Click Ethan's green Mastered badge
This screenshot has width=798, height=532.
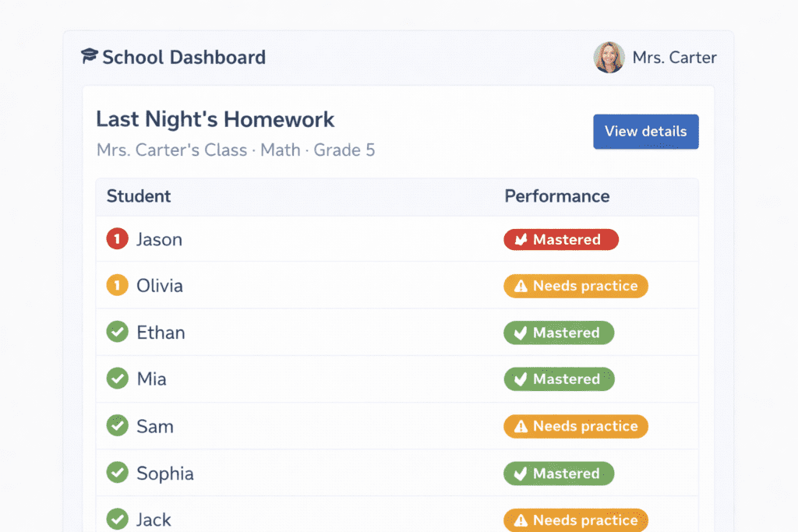559,333
